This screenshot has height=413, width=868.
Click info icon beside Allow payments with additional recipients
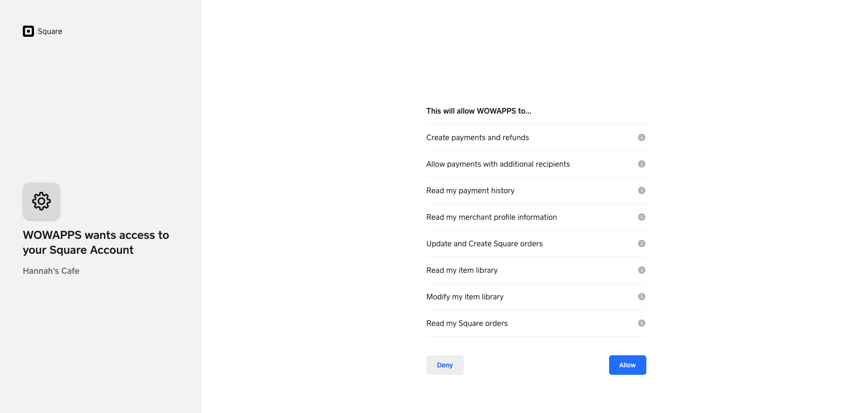641,164
